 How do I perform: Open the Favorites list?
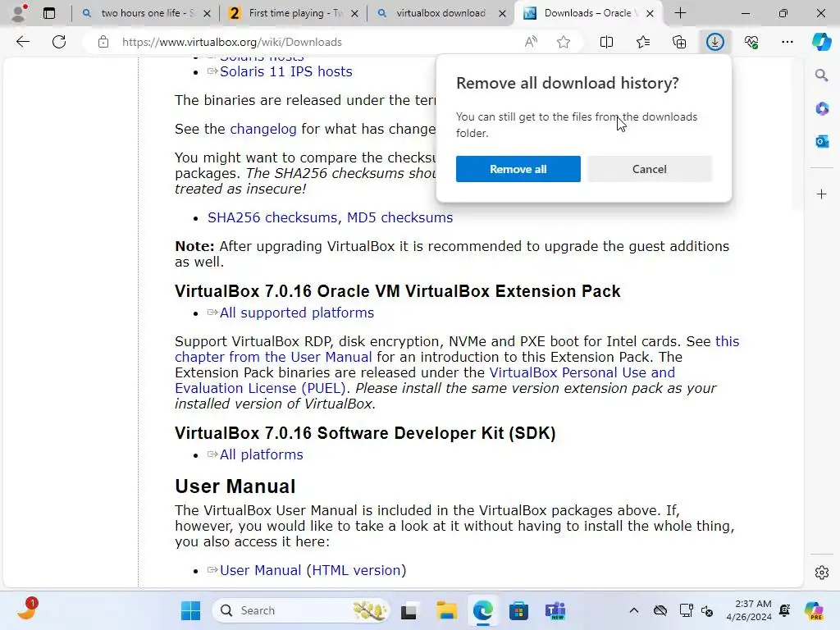(x=643, y=42)
